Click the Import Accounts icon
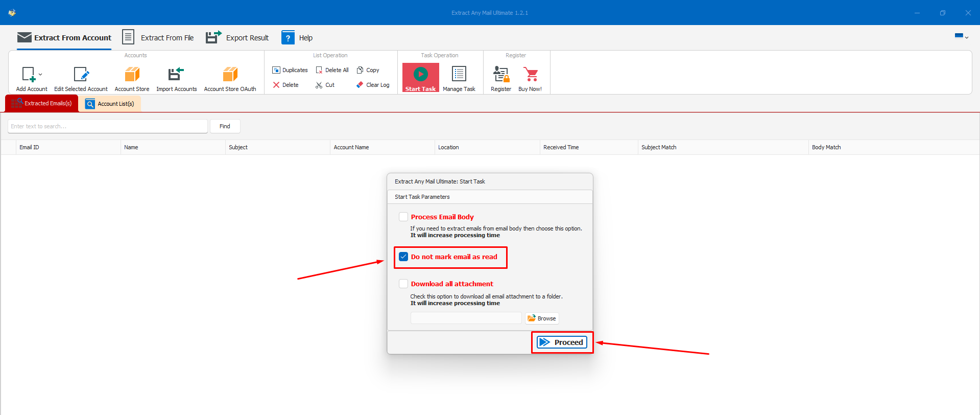The image size is (980, 415). [176, 75]
